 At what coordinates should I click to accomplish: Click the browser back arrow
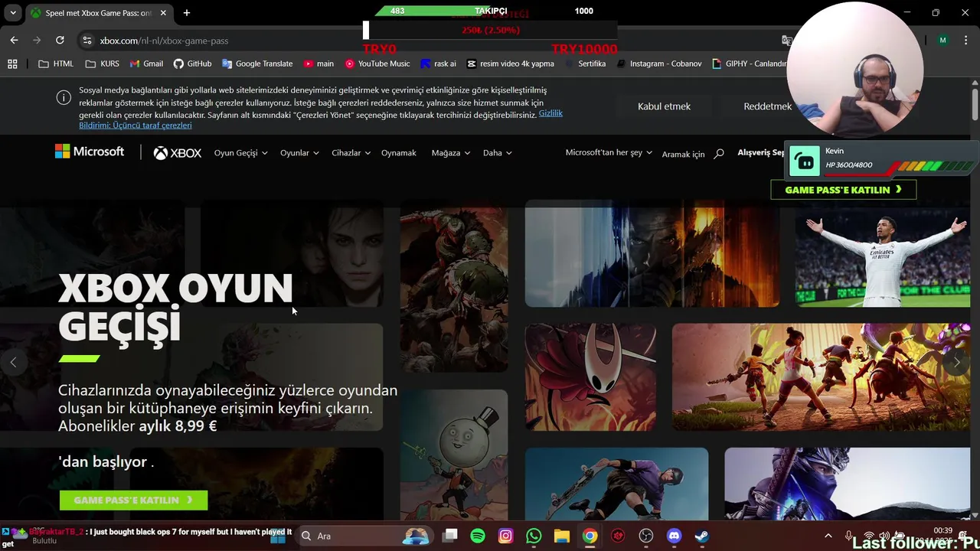(x=14, y=40)
